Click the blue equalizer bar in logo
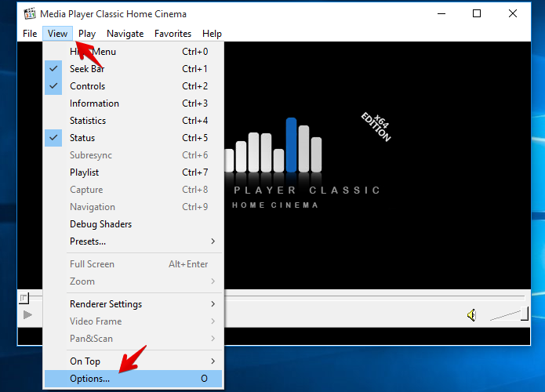The image size is (545, 392). pos(291,145)
